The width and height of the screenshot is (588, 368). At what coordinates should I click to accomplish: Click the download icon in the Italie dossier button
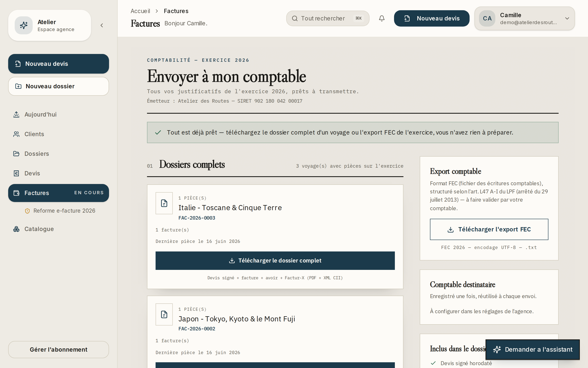232,261
